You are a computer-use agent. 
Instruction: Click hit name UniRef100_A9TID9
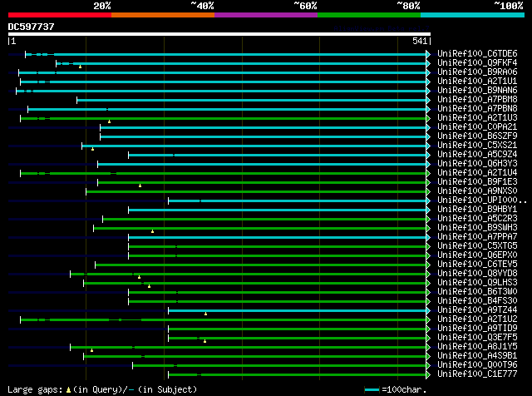[477, 329]
